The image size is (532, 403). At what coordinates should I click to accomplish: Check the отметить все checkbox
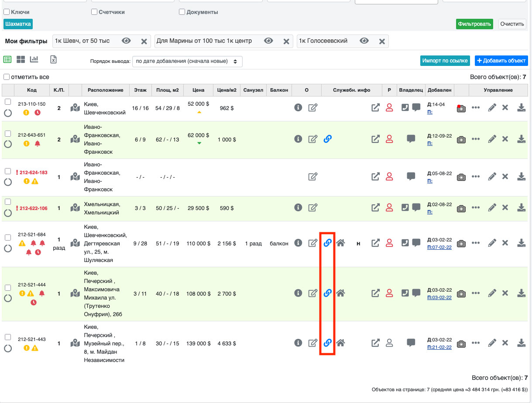[7, 77]
